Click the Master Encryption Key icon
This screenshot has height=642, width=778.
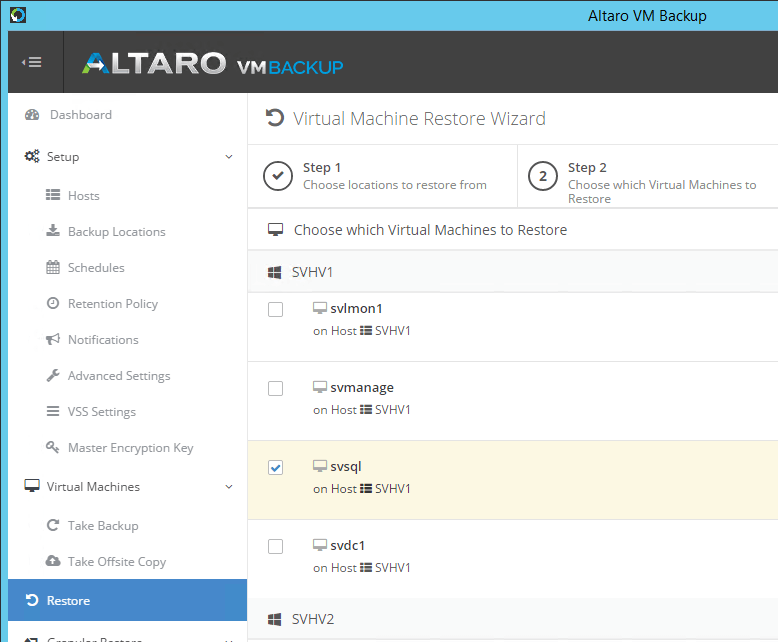[53, 447]
